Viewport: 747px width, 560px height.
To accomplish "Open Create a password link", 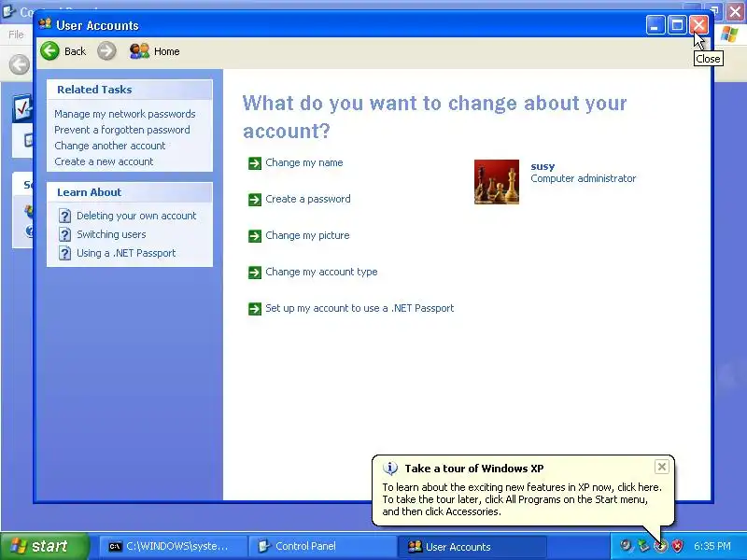I will tap(308, 199).
